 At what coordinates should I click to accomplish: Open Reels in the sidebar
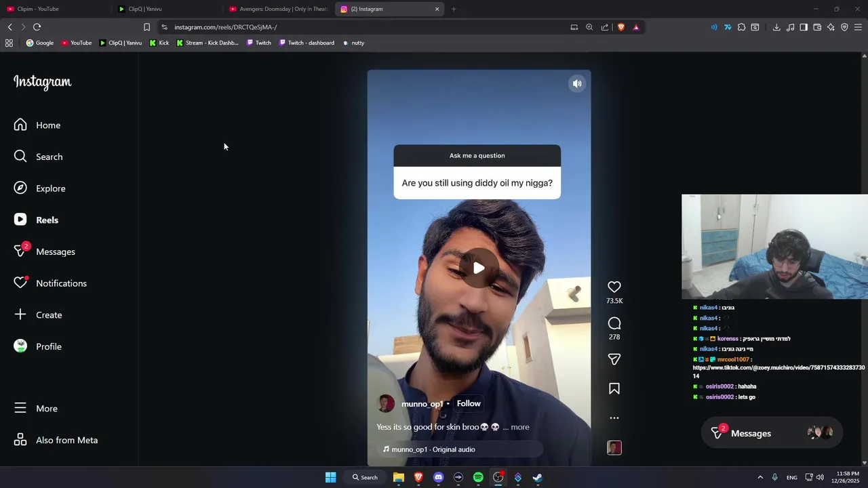(38, 220)
